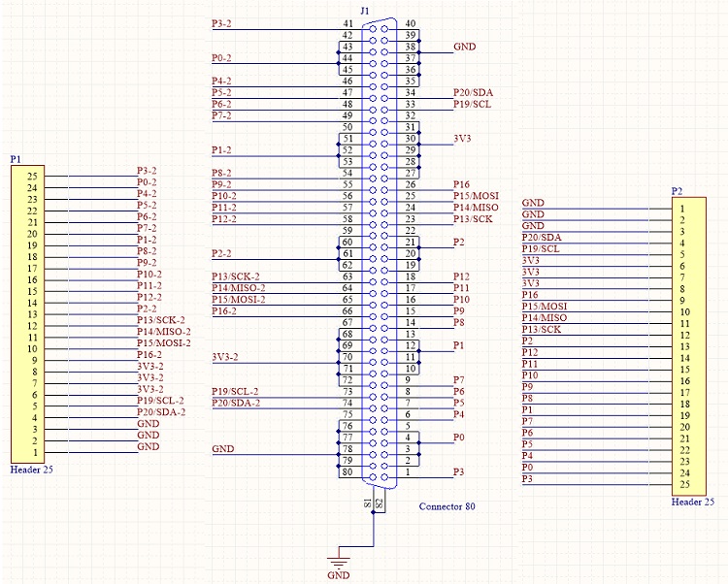Click pin number 80 on J1
The height and width of the screenshot is (584, 728).
tap(347, 472)
